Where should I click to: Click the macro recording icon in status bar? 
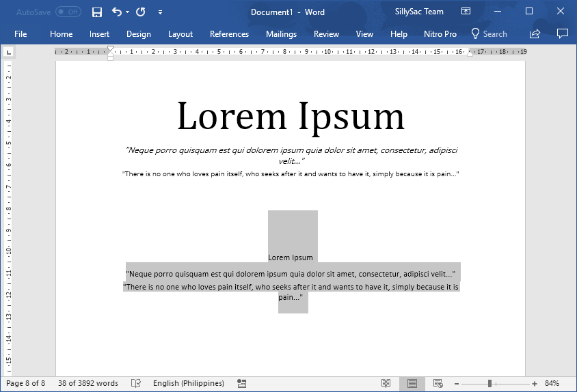click(x=241, y=383)
